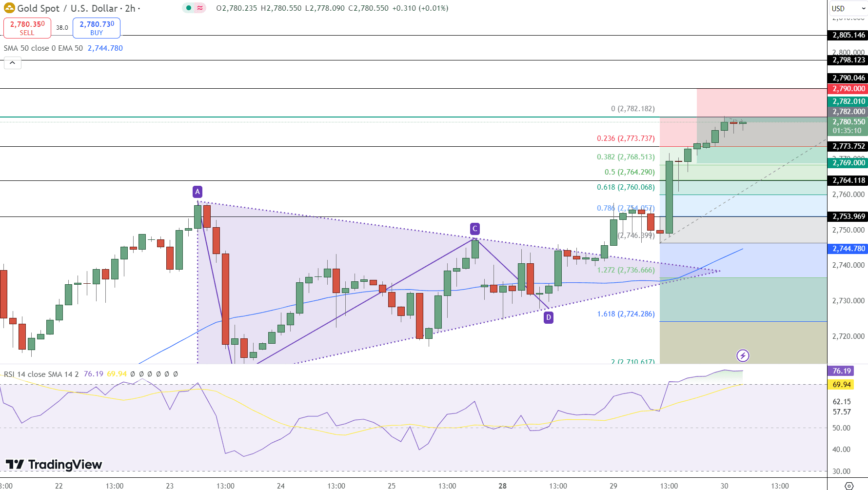Select the pattern point D marker
Image resolution: width=868 pixels, height=490 pixels.
(549, 317)
